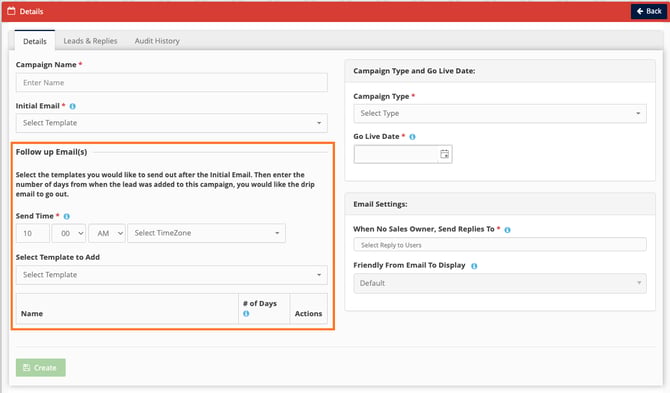The height and width of the screenshot is (393, 670).
Task: Click the Follow up Email(s) heading
Action: [51, 152]
